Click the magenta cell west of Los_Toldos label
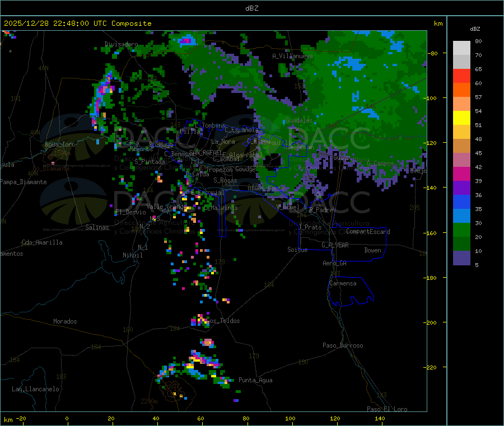Screen dimensions: 504x426 (200, 320)
